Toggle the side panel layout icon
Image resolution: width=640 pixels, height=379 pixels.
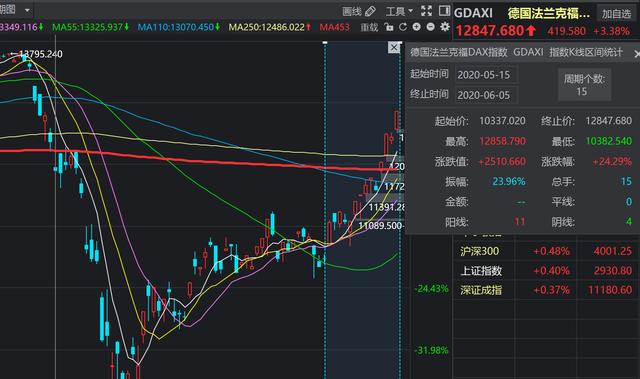[444, 11]
